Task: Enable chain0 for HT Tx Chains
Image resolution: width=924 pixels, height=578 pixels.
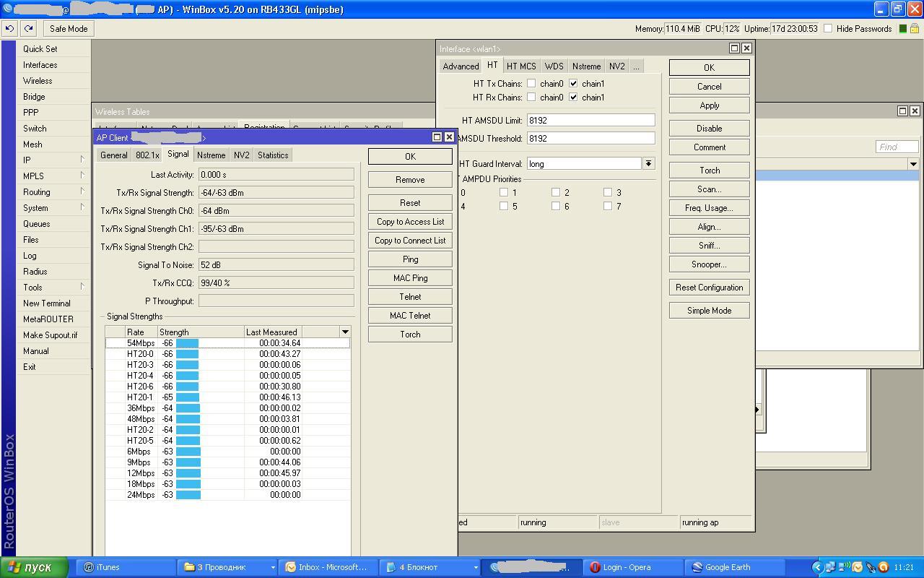Action: [531, 83]
